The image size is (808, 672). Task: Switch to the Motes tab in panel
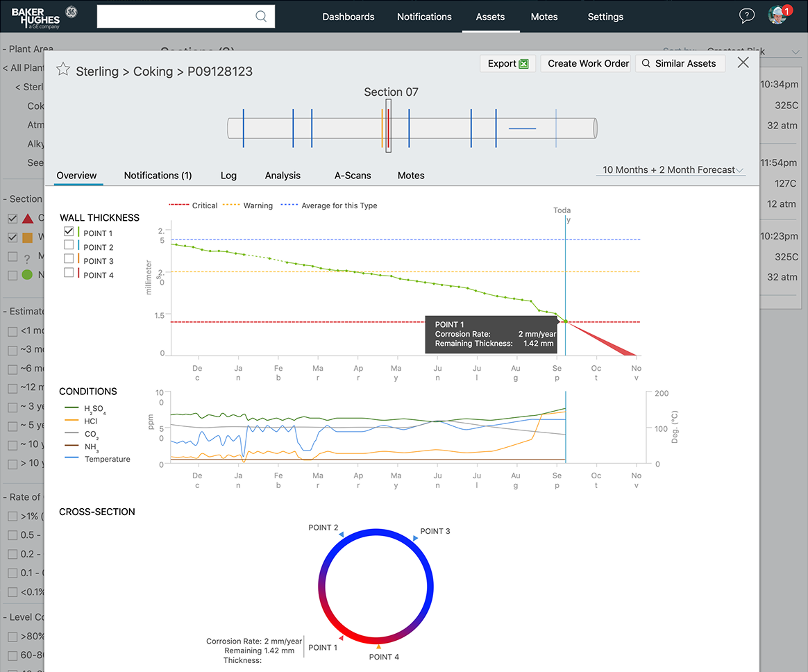click(411, 175)
